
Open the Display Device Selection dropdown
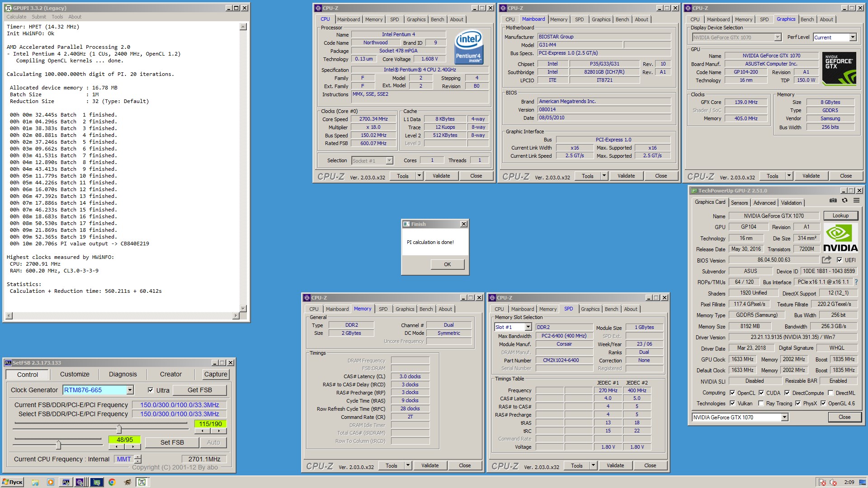pyautogui.click(x=778, y=38)
